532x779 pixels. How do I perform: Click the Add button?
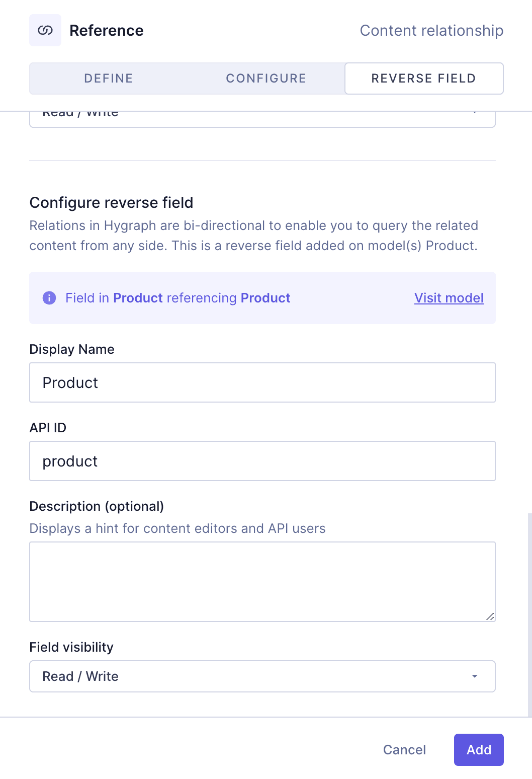pyautogui.click(x=478, y=750)
